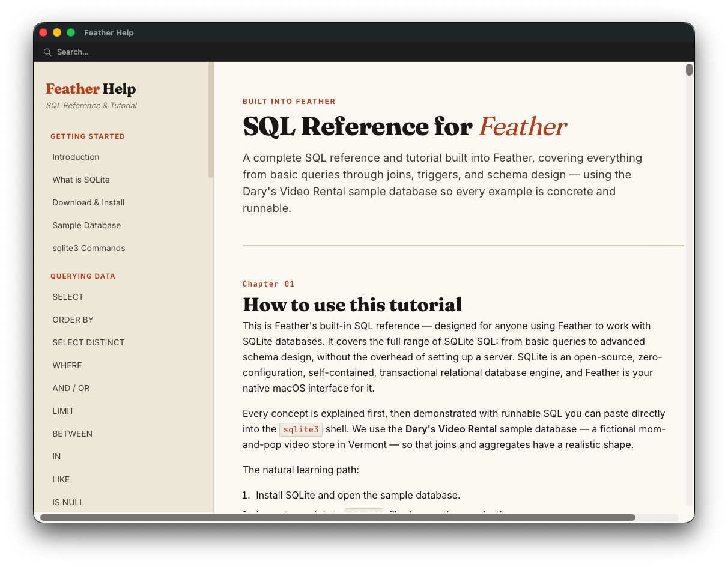This screenshot has width=728, height=567.
Task: Open the Introduction sidebar link
Action: pyautogui.click(x=76, y=157)
